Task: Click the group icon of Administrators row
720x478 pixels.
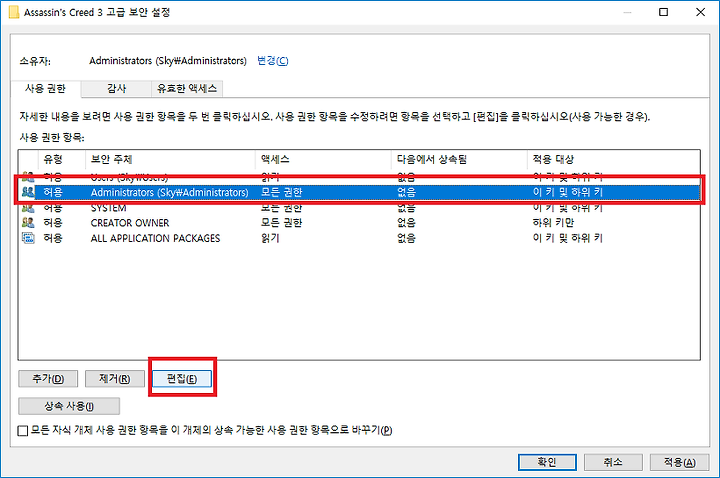Action: coord(28,192)
